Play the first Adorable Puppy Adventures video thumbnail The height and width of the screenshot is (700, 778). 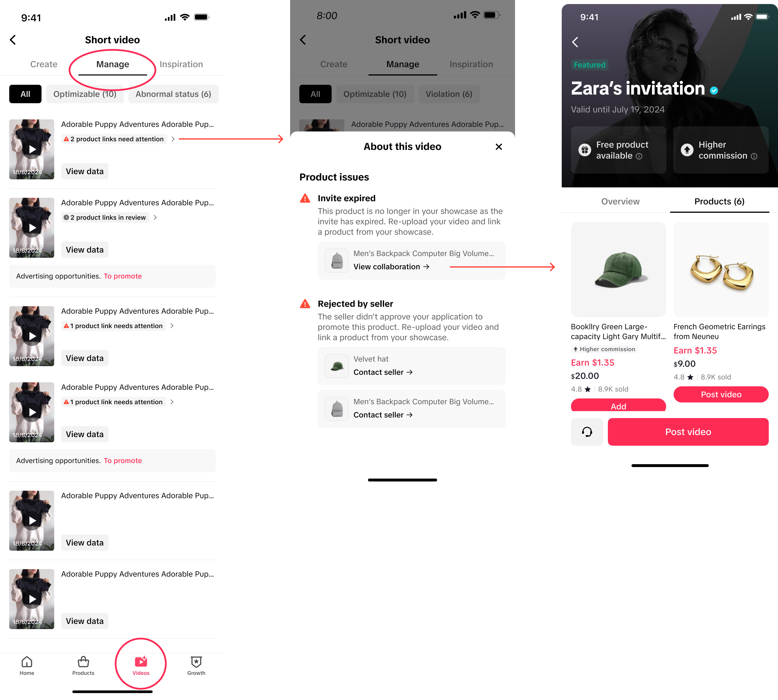click(31, 149)
